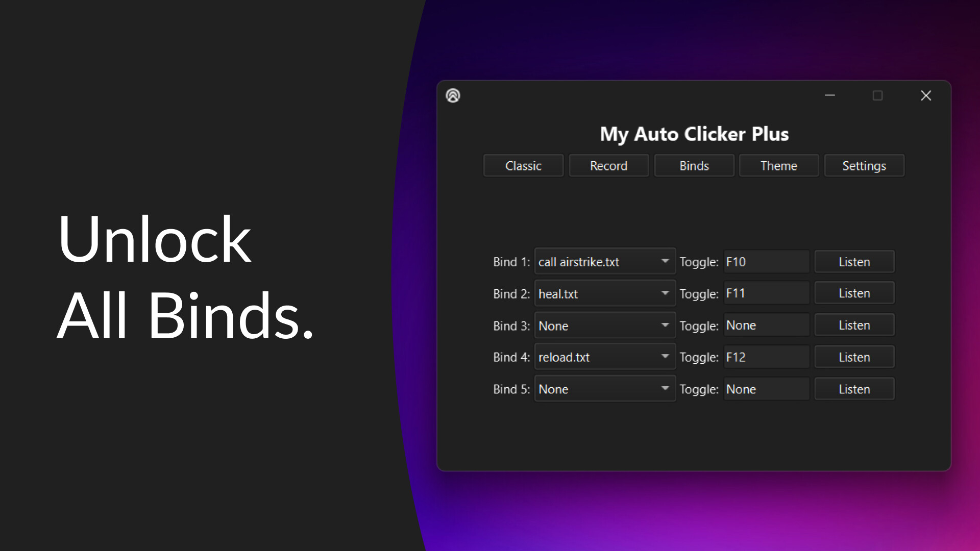Click Listen for Bind 5
Screen dimensions: 980x551
pos(854,388)
